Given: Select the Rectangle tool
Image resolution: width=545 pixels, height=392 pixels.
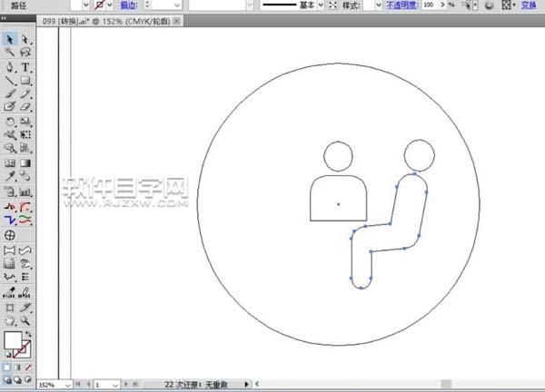Looking at the screenshot, I should coord(25,81).
